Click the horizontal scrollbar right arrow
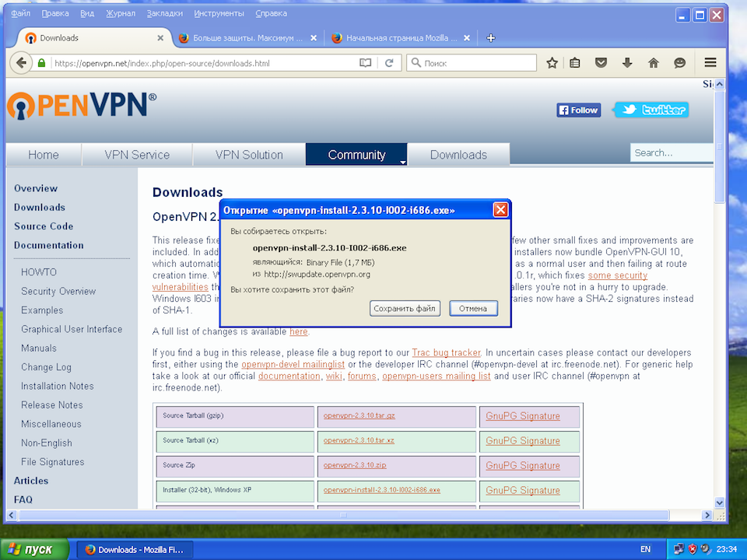The width and height of the screenshot is (747, 560). (x=707, y=515)
